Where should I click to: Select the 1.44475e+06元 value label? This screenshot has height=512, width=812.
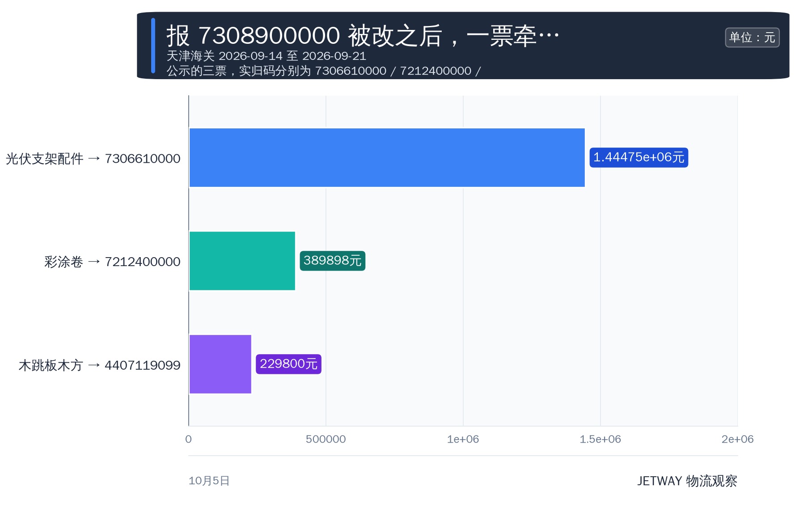[x=639, y=157]
